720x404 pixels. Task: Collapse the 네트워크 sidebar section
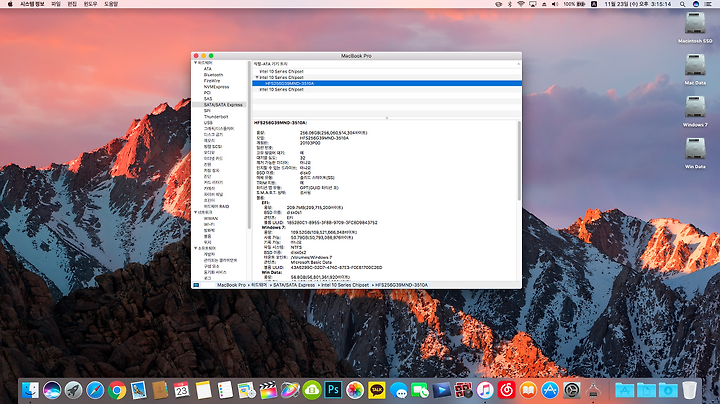click(x=195, y=213)
